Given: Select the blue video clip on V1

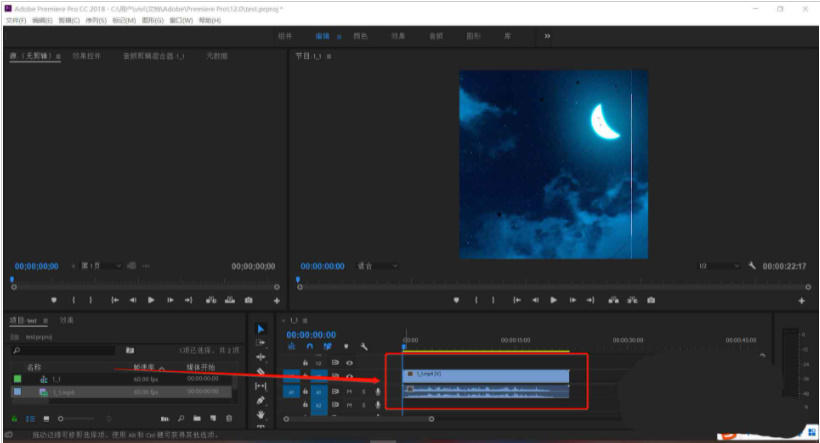Looking at the screenshot, I should (485, 374).
